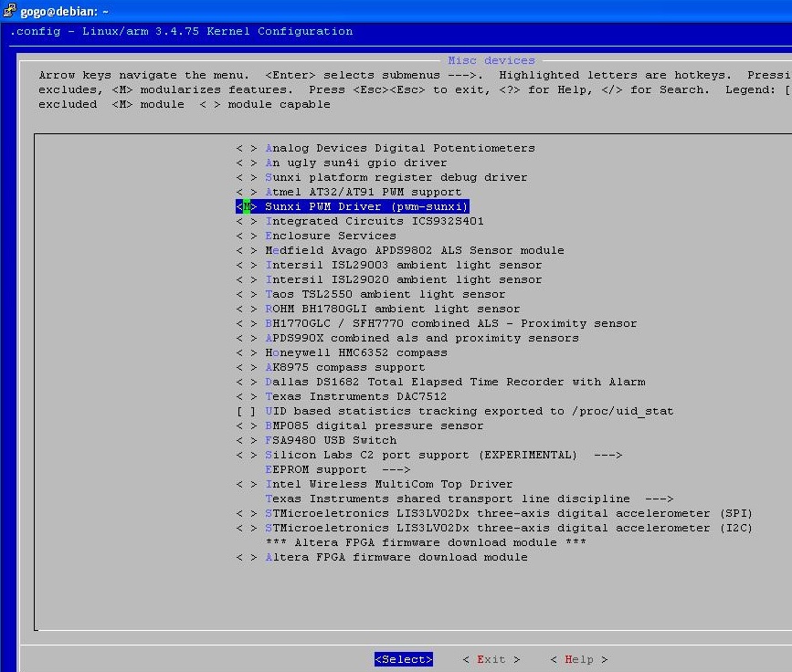Image resolution: width=792 pixels, height=672 pixels.
Task: Select Altera FPGA firmware download module option
Action: click(396, 557)
